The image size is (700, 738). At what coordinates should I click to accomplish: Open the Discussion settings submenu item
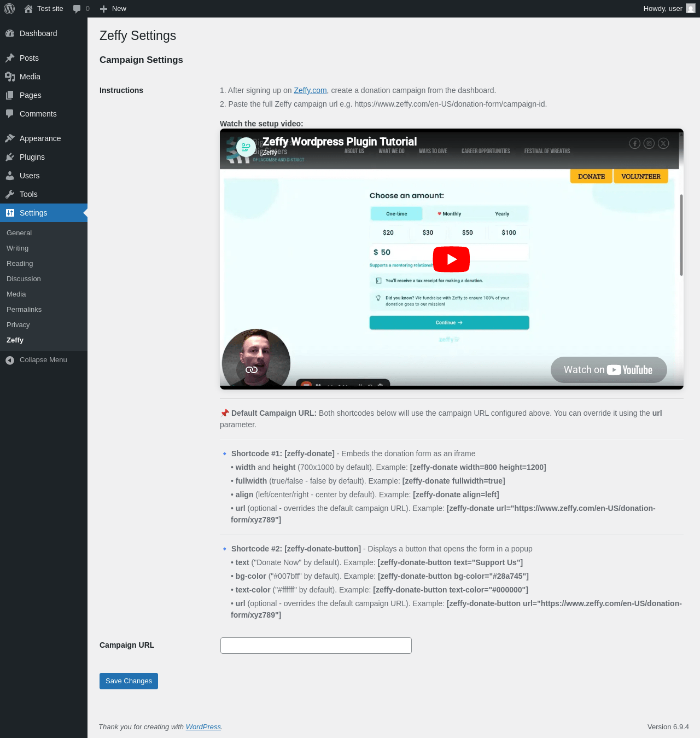click(24, 279)
